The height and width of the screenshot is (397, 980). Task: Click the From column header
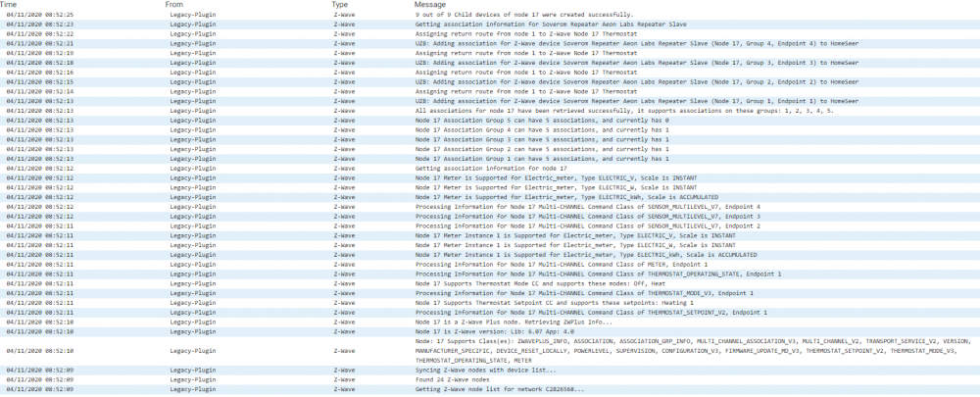click(x=173, y=5)
